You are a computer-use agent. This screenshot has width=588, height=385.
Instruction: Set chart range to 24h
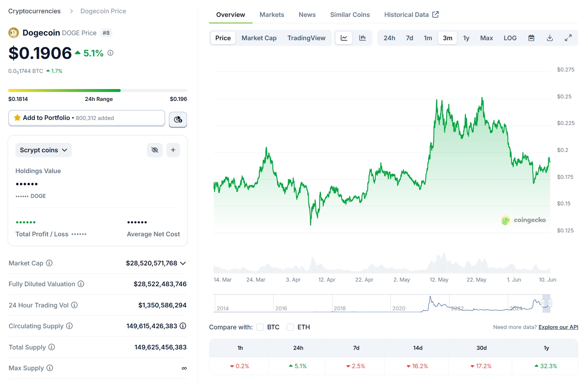389,38
